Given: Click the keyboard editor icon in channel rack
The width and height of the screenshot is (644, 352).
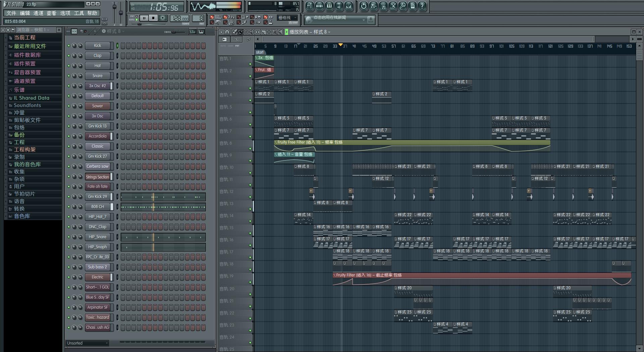Looking at the screenshot, I should (201, 32).
